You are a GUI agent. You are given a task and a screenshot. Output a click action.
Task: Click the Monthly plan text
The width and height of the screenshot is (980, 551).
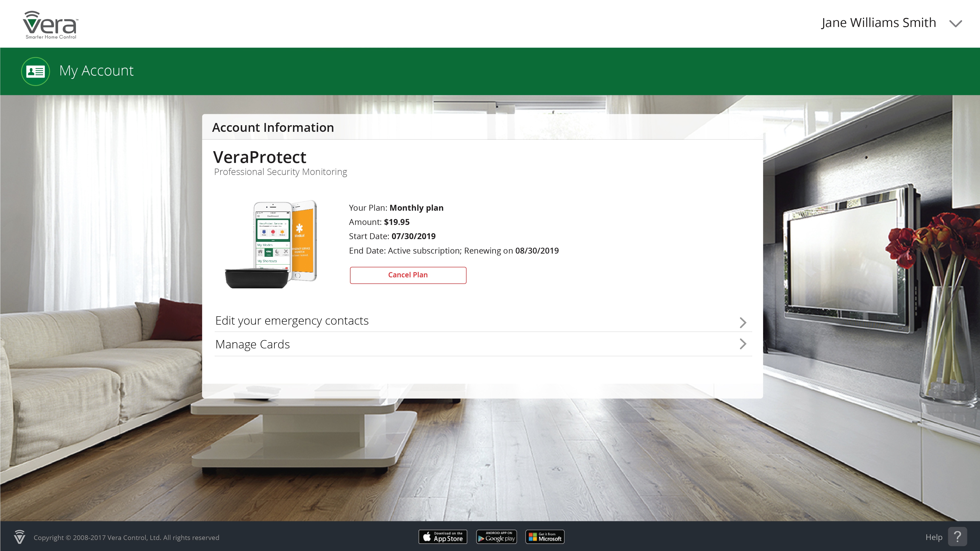point(416,208)
